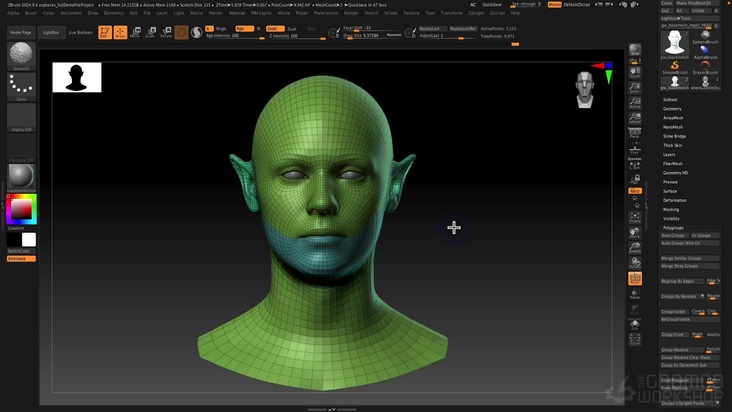Pick a color in the color picker square
This screenshot has height=412, width=732.
click(20, 209)
